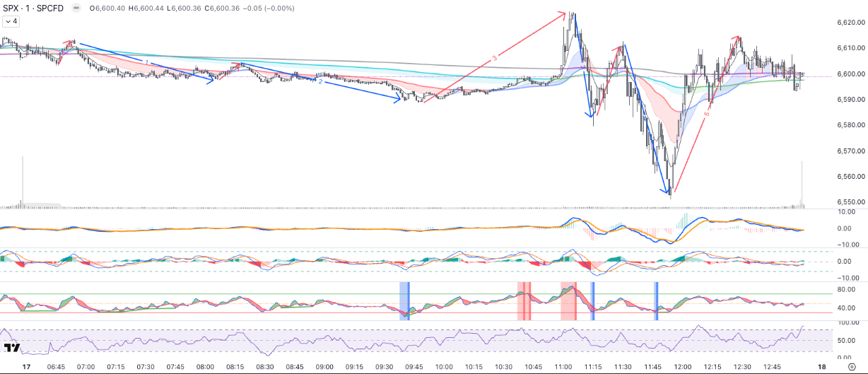Click the grey market status icon beside SPCFD
The height and width of the screenshot is (374, 868).
(x=75, y=8)
